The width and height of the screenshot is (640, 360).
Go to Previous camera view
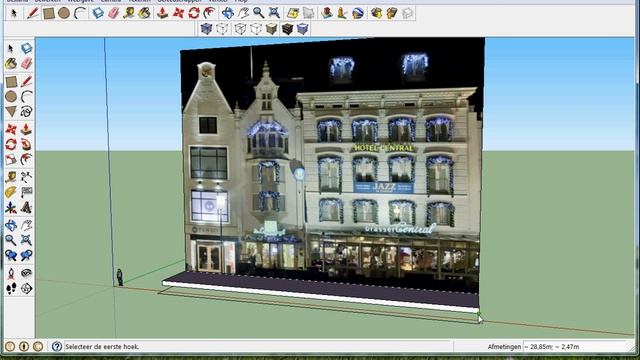11,255
